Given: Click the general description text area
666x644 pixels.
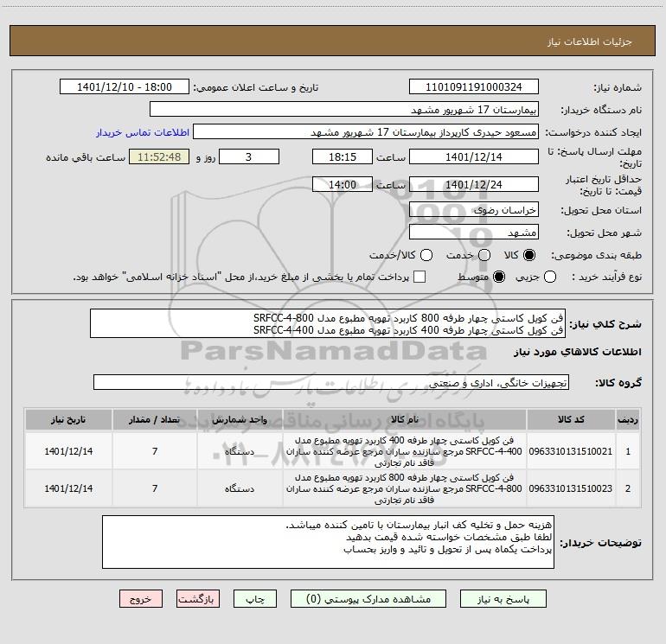Looking at the screenshot, I should click(x=328, y=323).
